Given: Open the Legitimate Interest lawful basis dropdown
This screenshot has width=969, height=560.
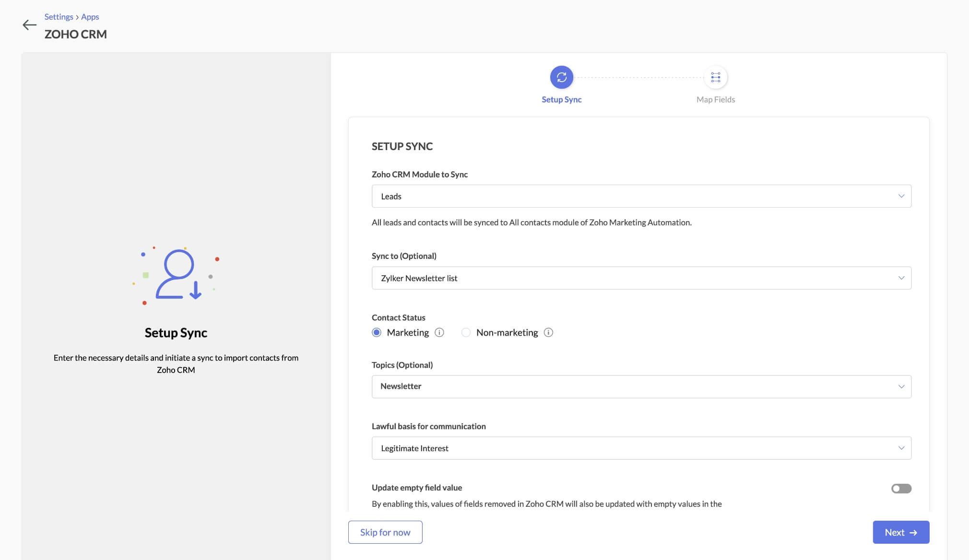Looking at the screenshot, I should click(641, 448).
